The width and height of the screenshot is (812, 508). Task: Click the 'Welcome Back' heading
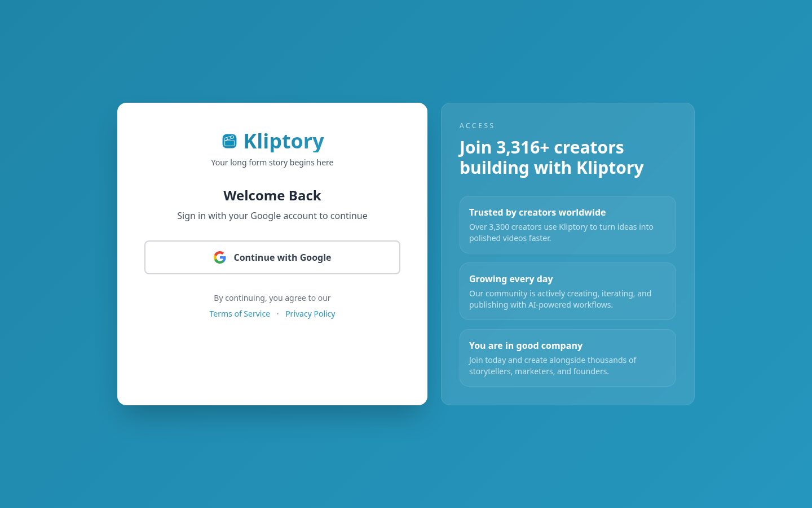(x=272, y=195)
